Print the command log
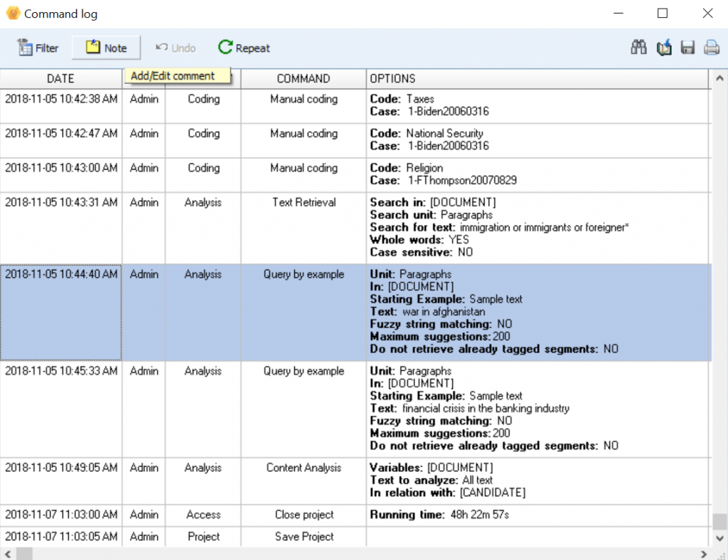 [710, 47]
